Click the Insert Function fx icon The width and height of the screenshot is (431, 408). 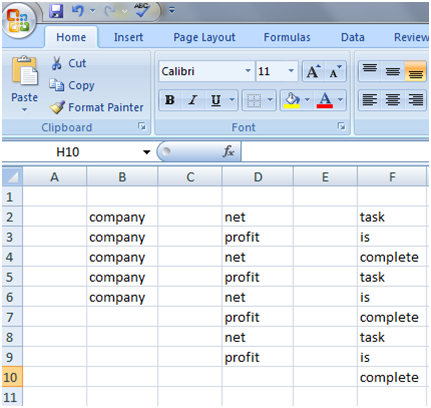[228, 152]
